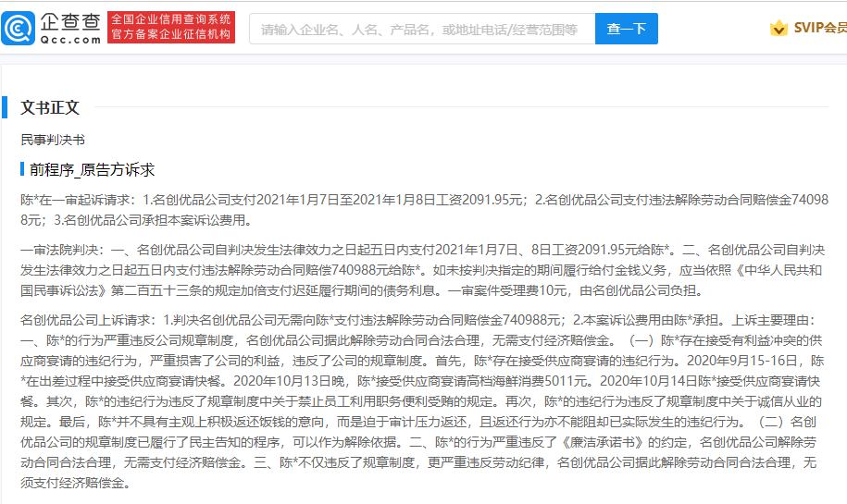Open the SVIP会员 membership link

(820, 28)
